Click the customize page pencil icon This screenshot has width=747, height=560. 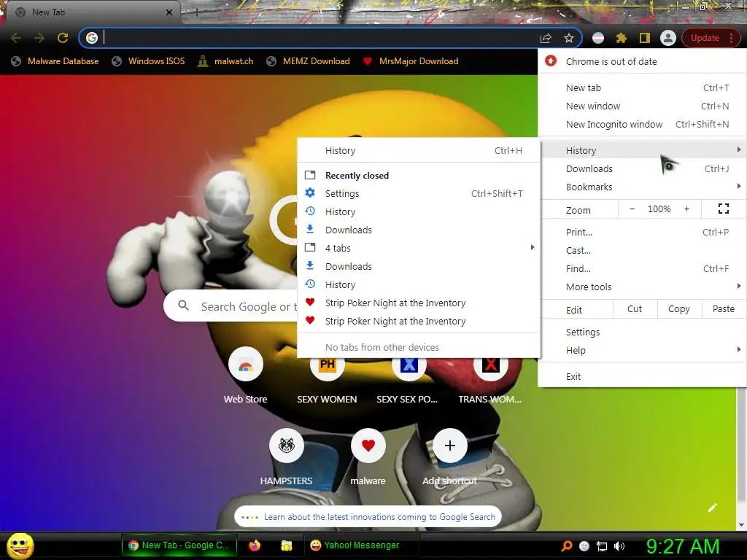(x=713, y=507)
